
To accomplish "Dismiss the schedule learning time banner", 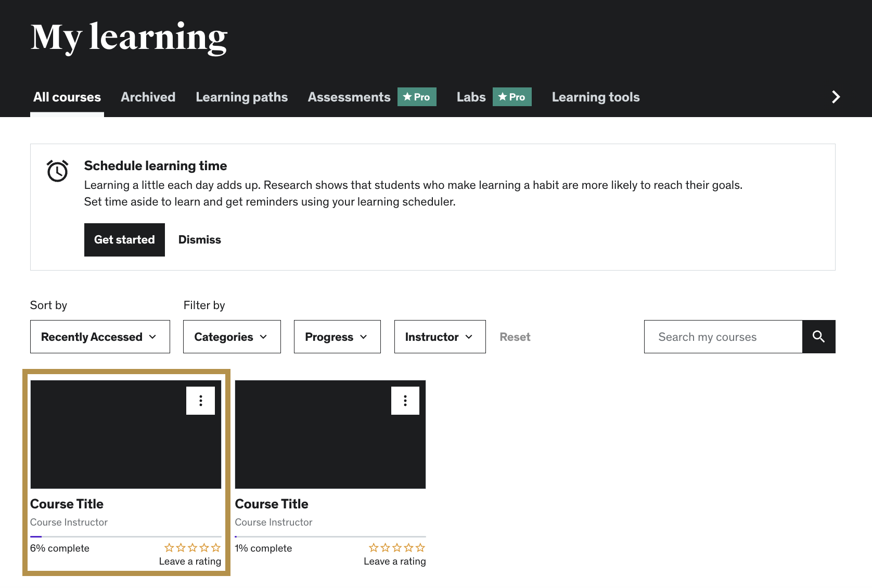I will click(x=199, y=240).
